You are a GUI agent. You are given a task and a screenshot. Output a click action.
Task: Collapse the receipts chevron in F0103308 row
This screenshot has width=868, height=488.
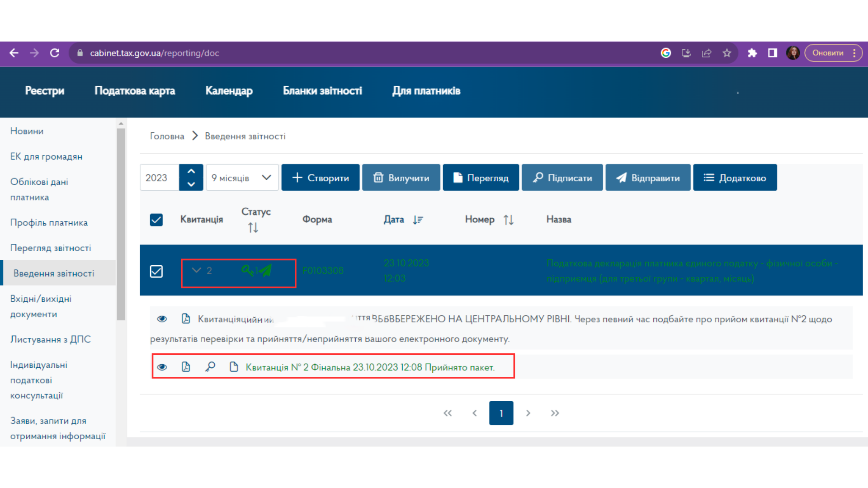pos(196,270)
